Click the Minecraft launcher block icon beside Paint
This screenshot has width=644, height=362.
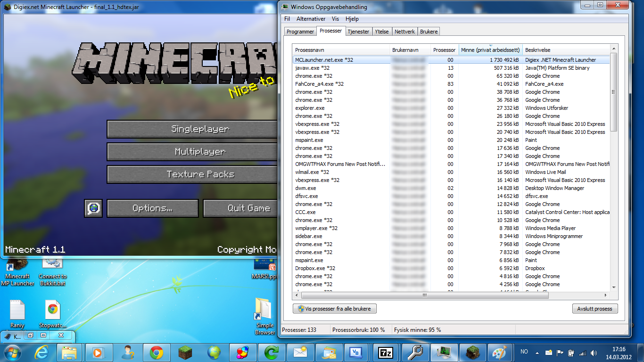(472, 352)
